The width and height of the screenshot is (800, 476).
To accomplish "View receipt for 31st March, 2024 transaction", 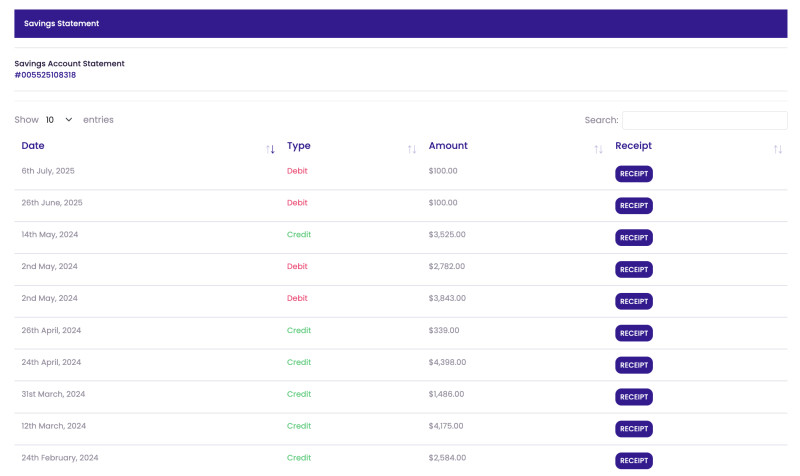I will coord(633,397).
